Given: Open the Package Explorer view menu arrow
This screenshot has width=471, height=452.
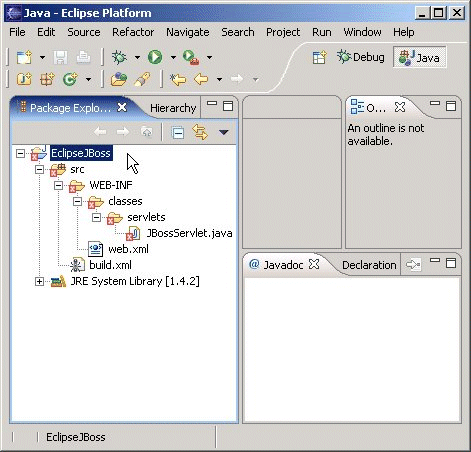Looking at the screenshot, I should (224, 133).
